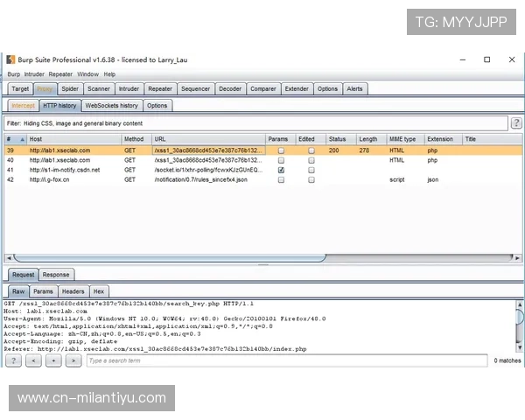Image resolution: width=525 pixels, height=420 pixels.
Task: Select the Headers view tab
Action: click(x=73, y=291)
